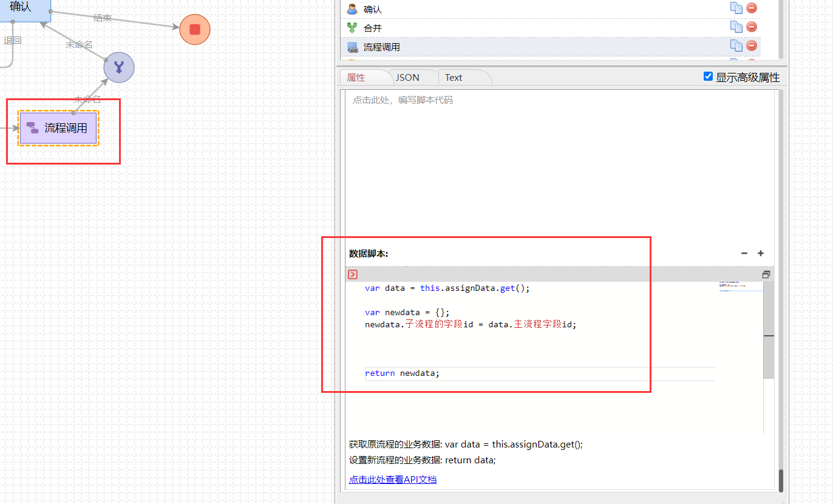Click the 设置新流程的业务数据 hint text
This screenshot has width=833, height=504.
[423, 460]
